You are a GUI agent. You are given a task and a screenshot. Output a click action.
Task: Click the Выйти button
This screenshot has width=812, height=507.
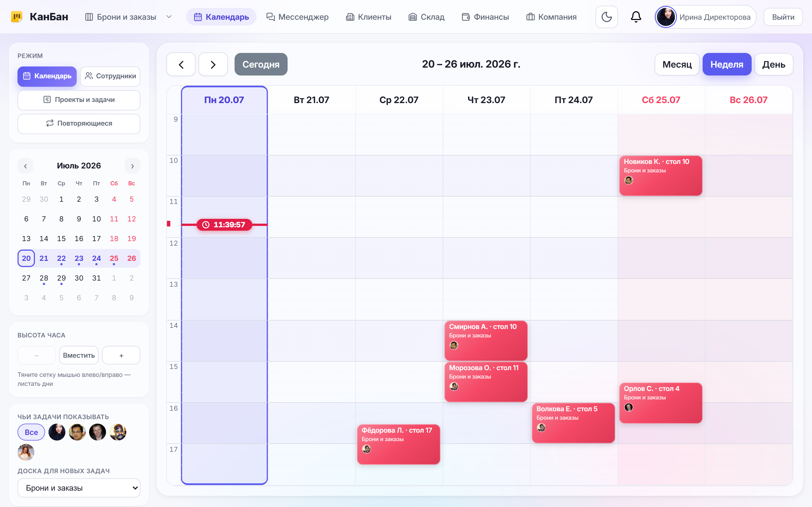783,17
